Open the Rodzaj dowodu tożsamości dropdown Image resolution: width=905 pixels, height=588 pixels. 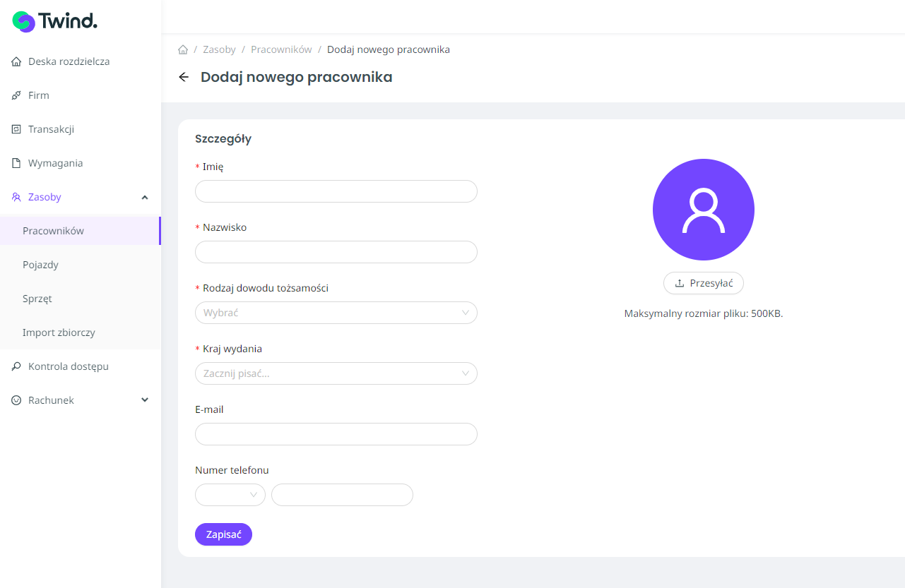coord(336,313)
